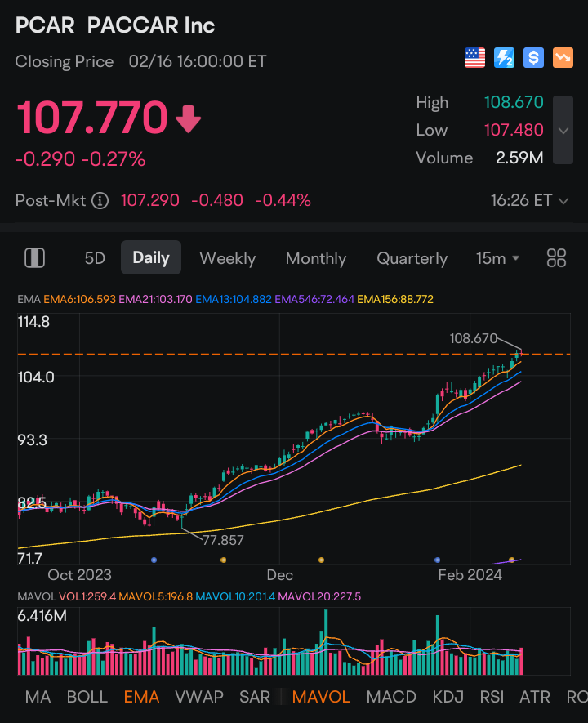Tap the Low value 107.480
This screenshot has width=588, height=723.
click(514, 131)
